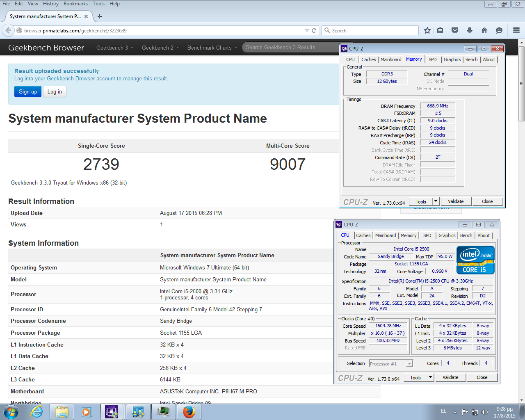Click the Search Geekbench 3 Results field
The height and width of the screenshot is (420, 525).
[290, 47]
